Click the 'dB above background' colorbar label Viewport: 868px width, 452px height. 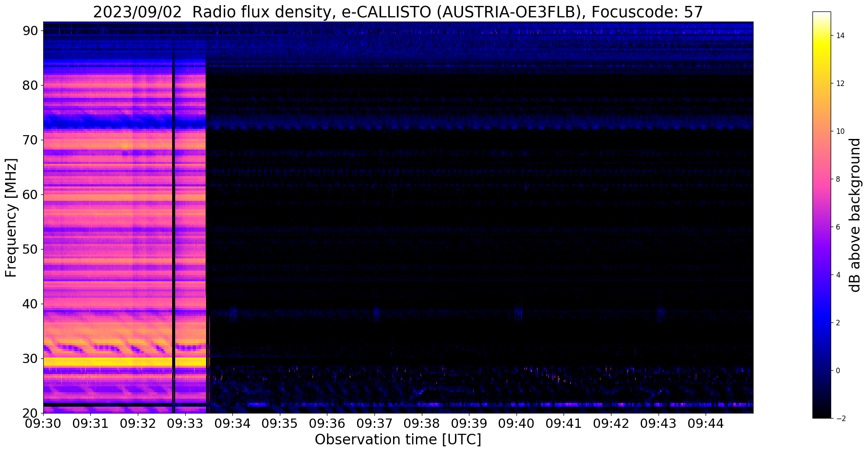pos(855,215)
